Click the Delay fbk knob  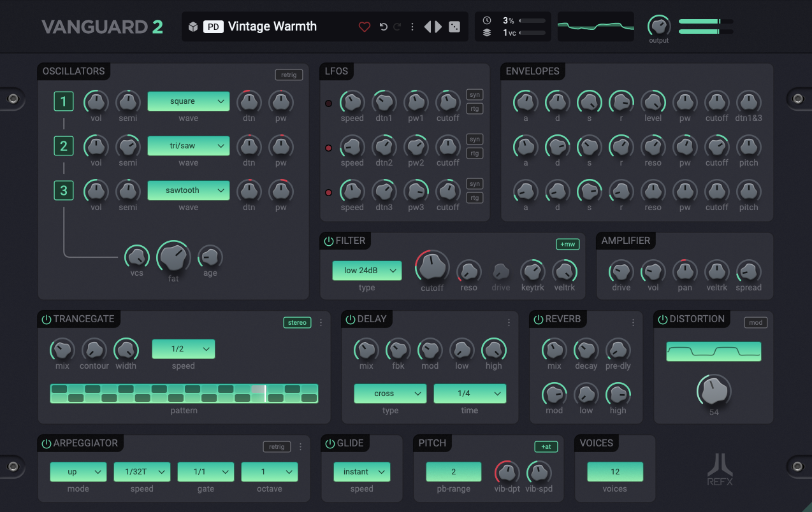click(398, 350)
